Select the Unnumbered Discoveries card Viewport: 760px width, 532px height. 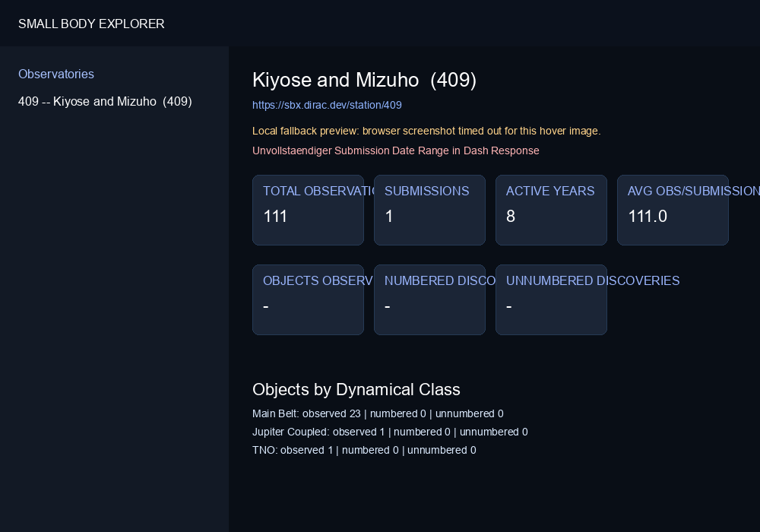click(552, 300)
